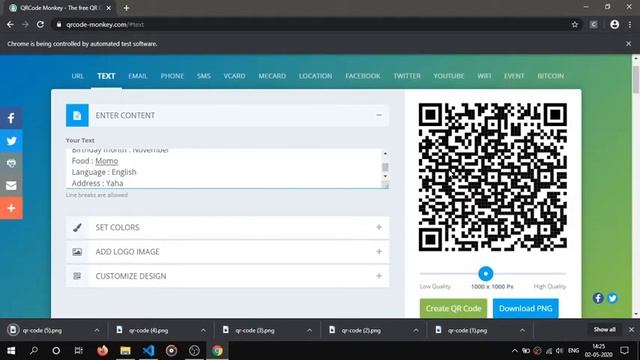The height and width of the screenshot is (360, 640).
Task: Click the Add Logo Image picture icon
Action: coord(77,252)
